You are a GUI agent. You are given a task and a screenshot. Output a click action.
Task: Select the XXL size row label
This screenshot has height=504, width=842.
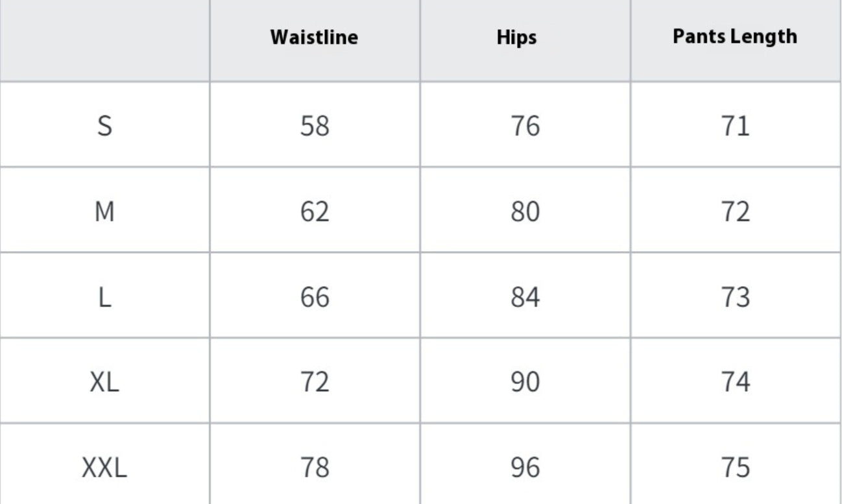[104, 467]
